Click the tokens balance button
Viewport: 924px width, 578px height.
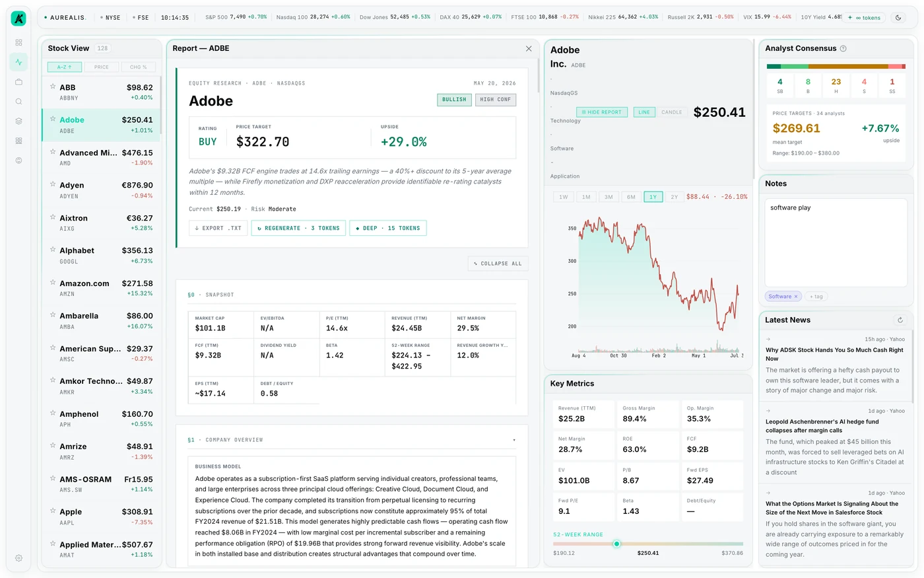point(865,18)
